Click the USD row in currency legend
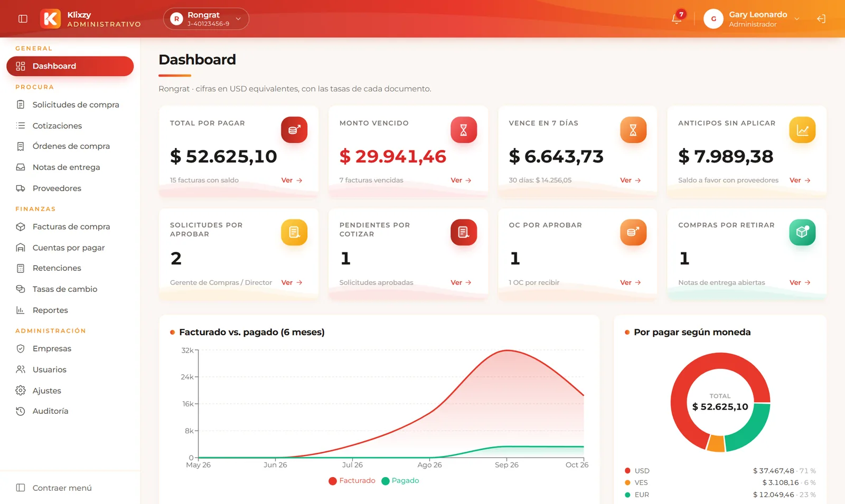Screen dimensions: 845x504 720,471
